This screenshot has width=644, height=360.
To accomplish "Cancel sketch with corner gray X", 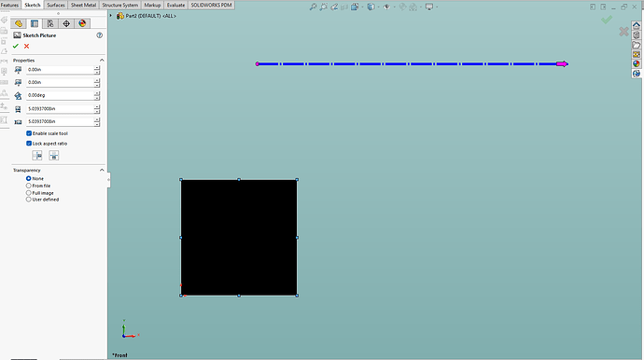I will click(623, 32).
